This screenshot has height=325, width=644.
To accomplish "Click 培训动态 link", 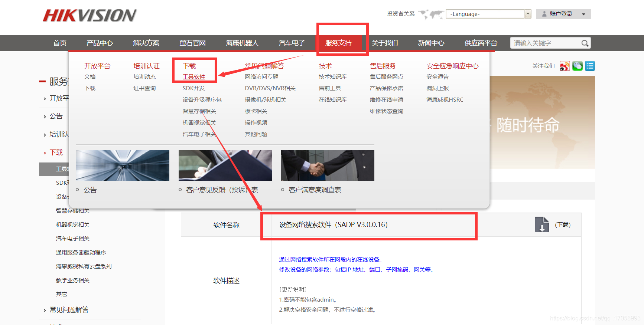I will (x=144, y=77).
